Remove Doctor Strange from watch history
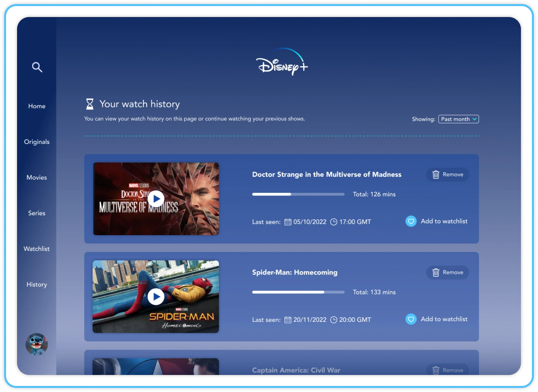Image resolution: width=538 pixels, height=392 pixels. [x=448, y=175]
